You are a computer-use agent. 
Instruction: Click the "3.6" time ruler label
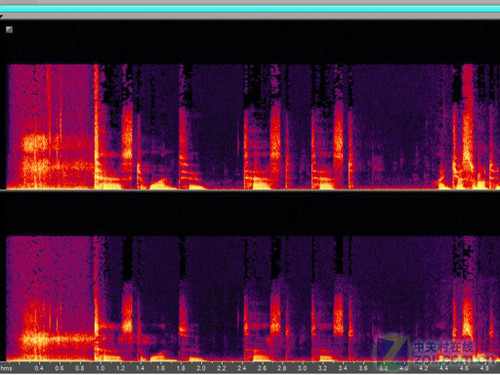coord(363,368)
